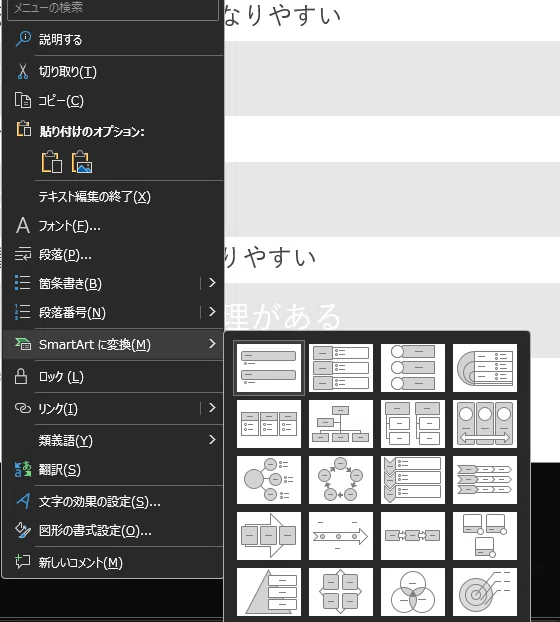Image resolution: width=560 pixels, height=622 pixels.
Task: Select the big arrow process SmartArt layout
Action: 269,536
